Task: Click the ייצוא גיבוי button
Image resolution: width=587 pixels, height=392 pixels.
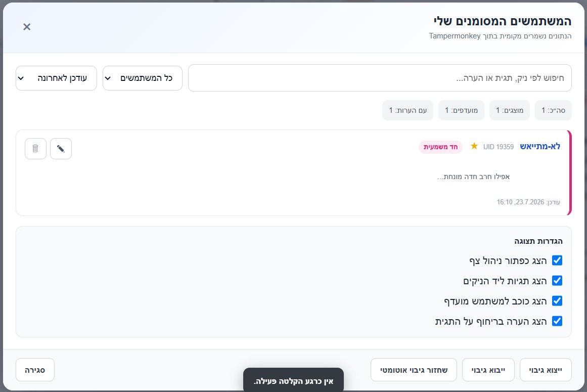Action: click(546, 370)
